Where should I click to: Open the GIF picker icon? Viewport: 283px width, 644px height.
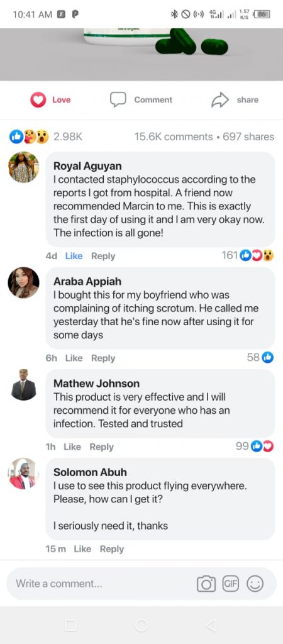[230, 584]
